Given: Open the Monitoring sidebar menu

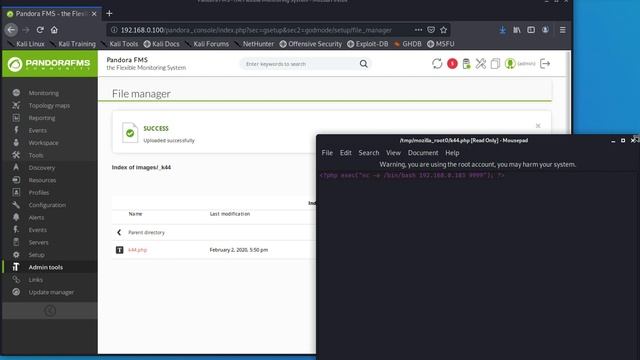Looking at the screenshot, I should (x=43, y=93).
